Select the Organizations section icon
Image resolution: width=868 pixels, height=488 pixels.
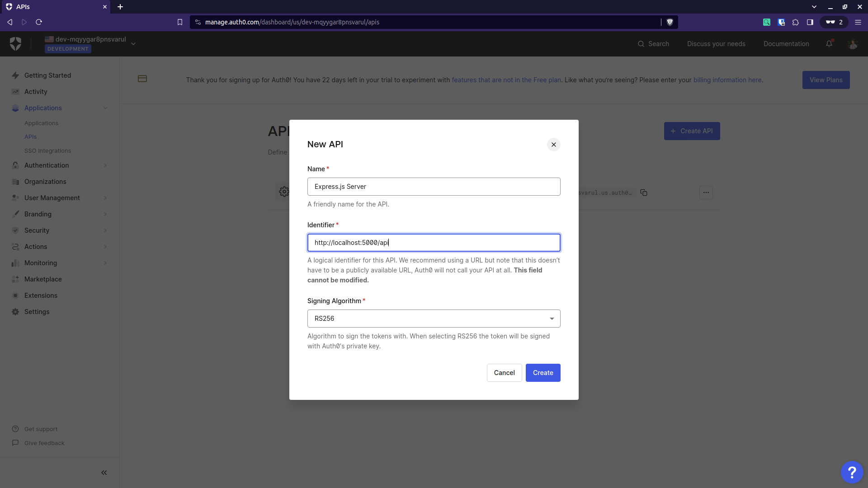[x=15, y=182]
